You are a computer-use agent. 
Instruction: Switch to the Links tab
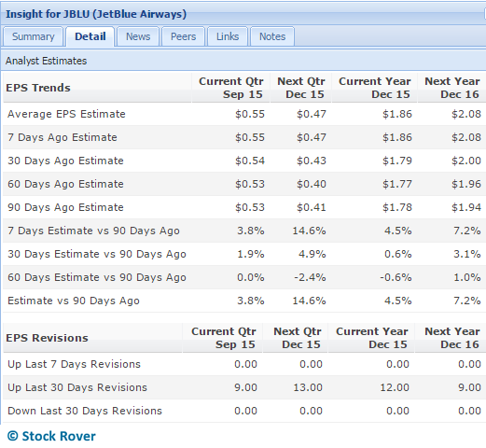228,36
